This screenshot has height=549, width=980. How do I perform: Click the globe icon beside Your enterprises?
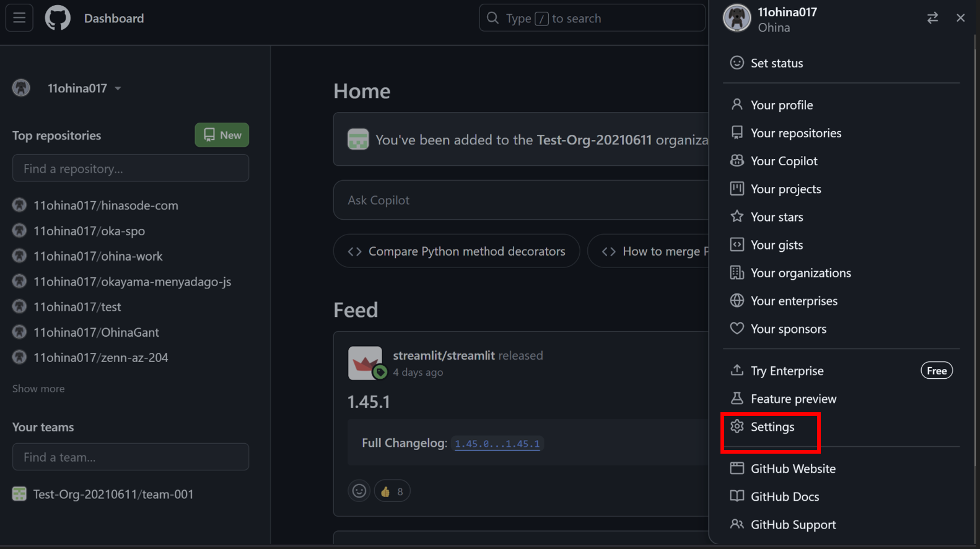737,300
